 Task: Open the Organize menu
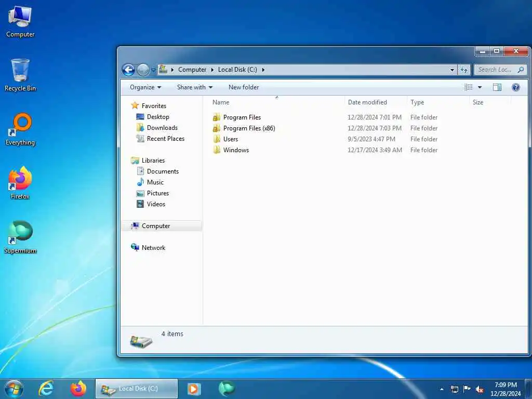(145, 87)
